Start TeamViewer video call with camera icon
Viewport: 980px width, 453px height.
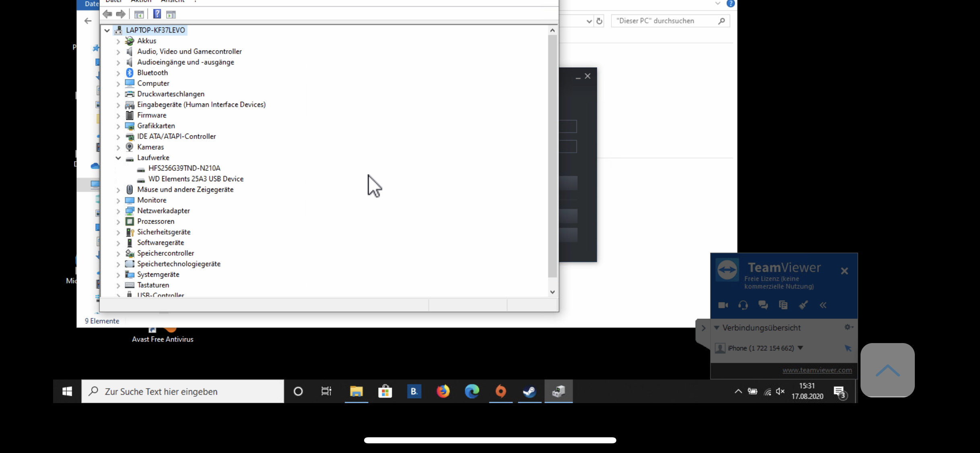click(x=723, y=305)
